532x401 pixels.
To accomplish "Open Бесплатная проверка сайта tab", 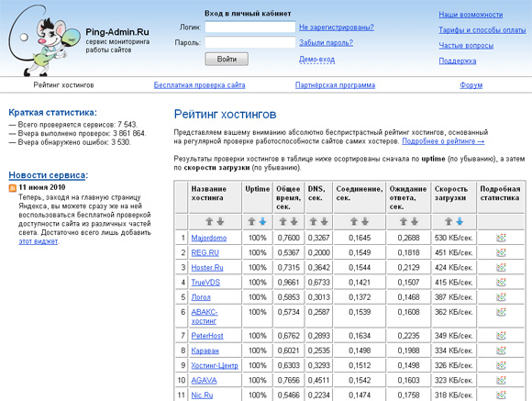I will (200, 85).
